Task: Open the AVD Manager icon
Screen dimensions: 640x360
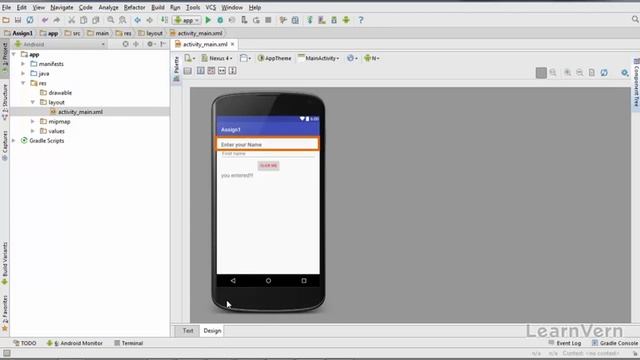Action: click(x=322, y=20)
